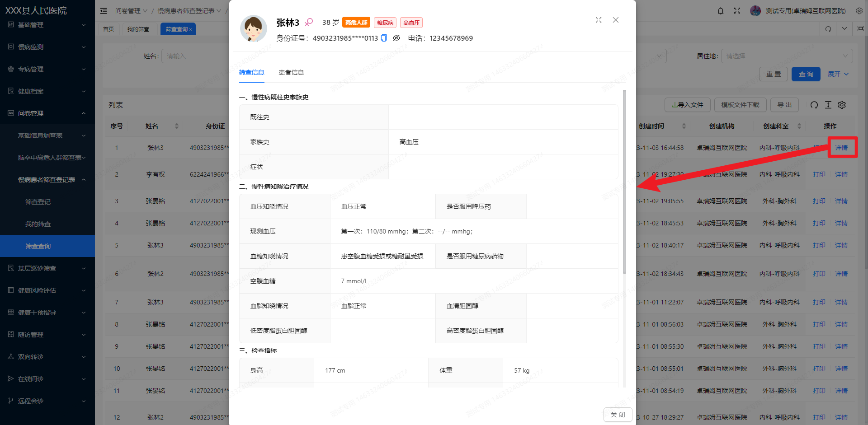Click 姓名 input field

196,56
